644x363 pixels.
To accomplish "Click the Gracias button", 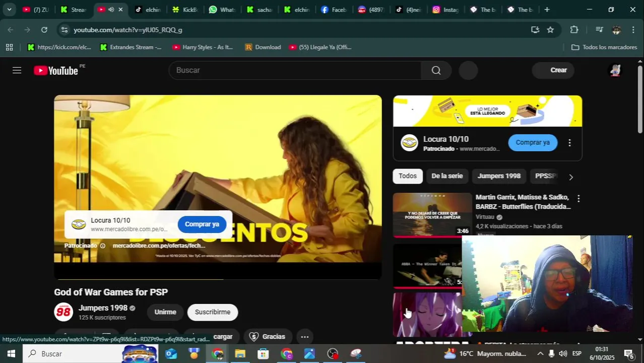I will pos(268,337).
